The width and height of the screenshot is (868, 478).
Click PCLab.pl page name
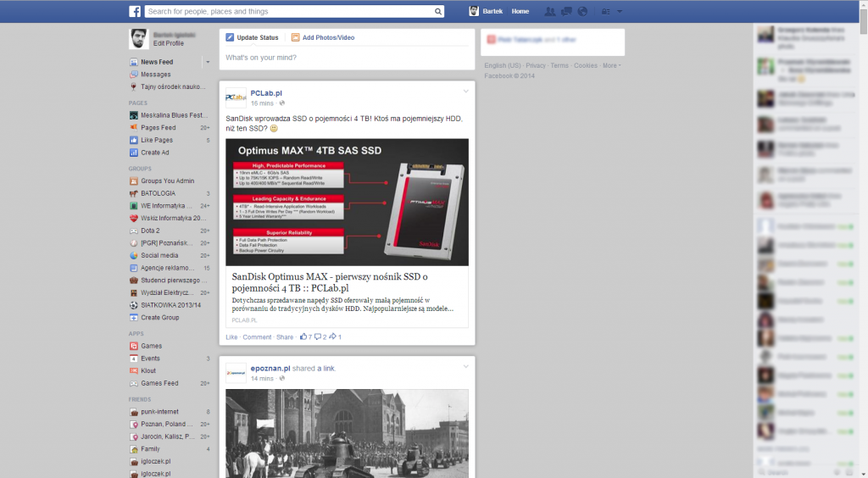coord(266,93)
